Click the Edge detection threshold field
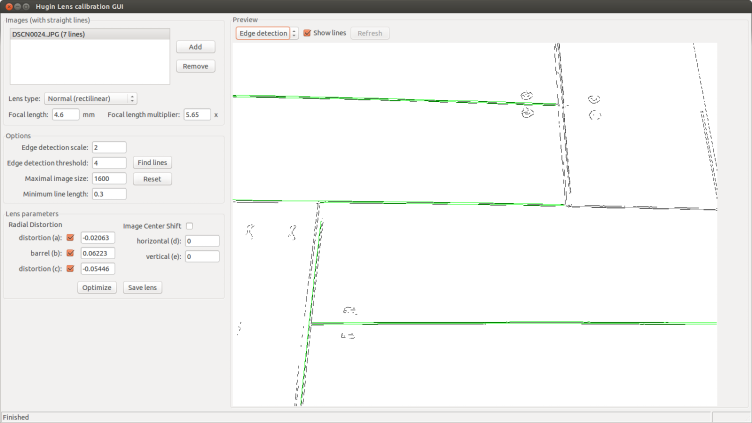This screenshot has width=752, height=423. (108, 163)
